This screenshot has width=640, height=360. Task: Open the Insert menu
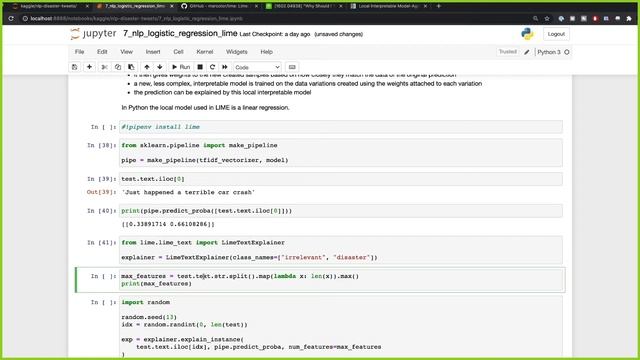tap(153, 52)
